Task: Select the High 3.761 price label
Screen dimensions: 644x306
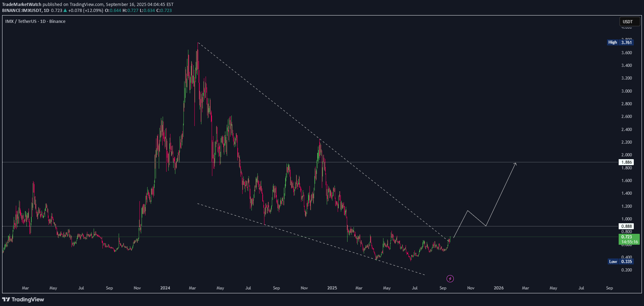Action: (620, 42)
